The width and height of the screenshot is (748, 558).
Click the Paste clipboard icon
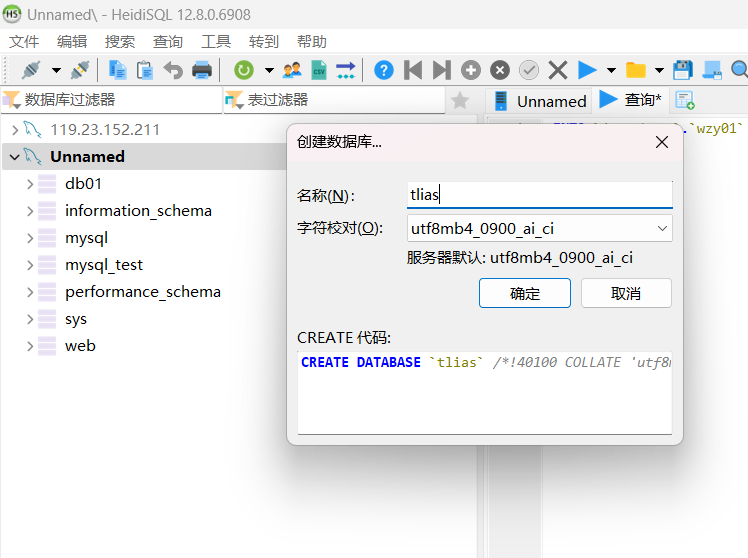pyautogui.click(x=145, y=70)
